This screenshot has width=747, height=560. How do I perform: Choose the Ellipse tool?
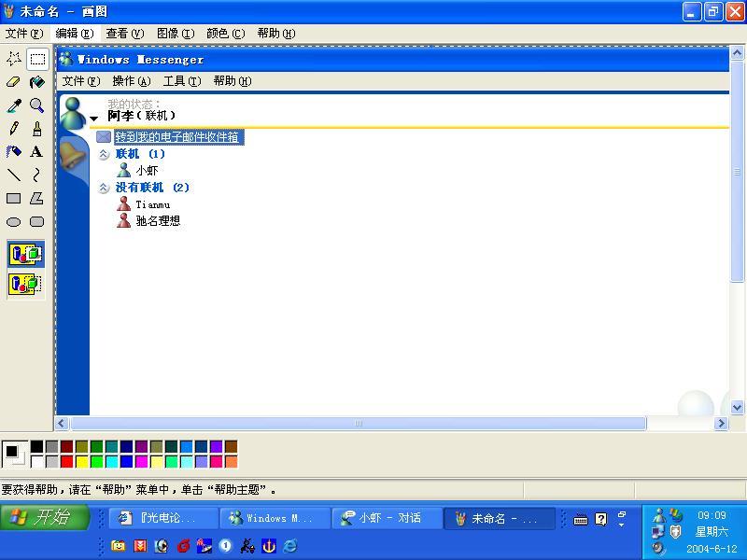pos(14,221)
